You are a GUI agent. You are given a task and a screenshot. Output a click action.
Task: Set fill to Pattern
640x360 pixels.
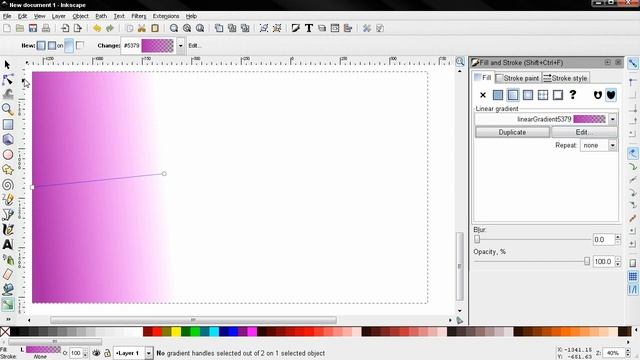tap(543, 95)
